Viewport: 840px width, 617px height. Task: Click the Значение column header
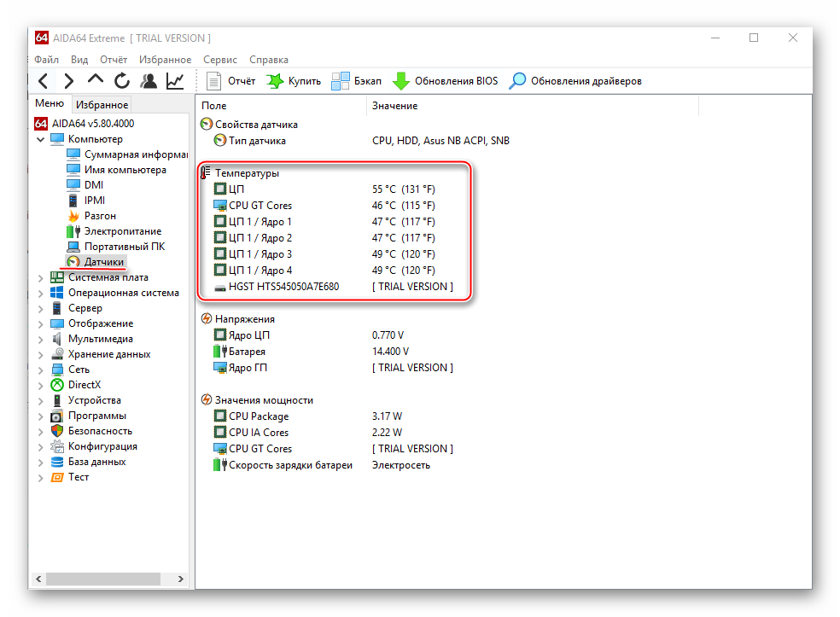pos(394,106)
